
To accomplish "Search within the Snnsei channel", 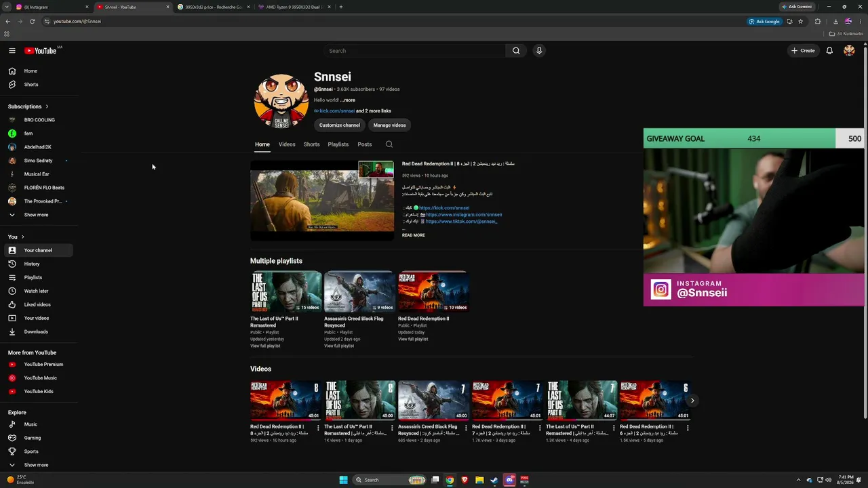I will coord(389,144).
